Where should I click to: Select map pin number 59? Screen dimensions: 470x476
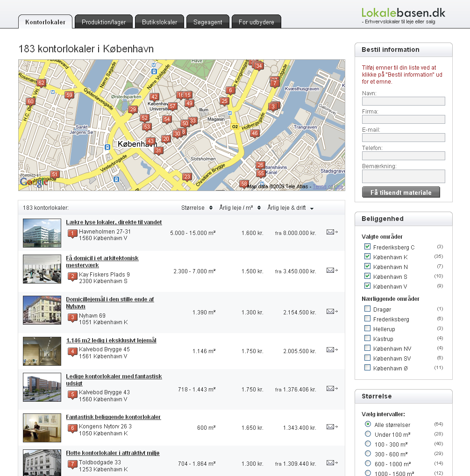coord(69,95)
